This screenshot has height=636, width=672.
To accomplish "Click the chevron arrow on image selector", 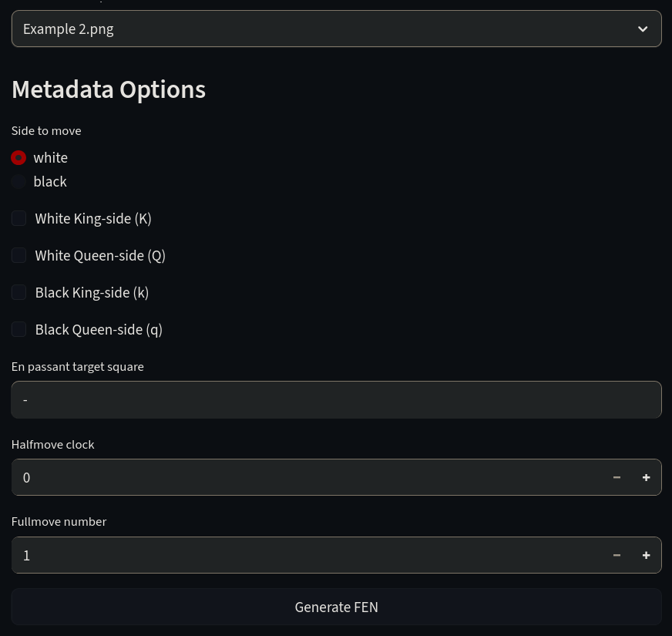I will 643,29.
